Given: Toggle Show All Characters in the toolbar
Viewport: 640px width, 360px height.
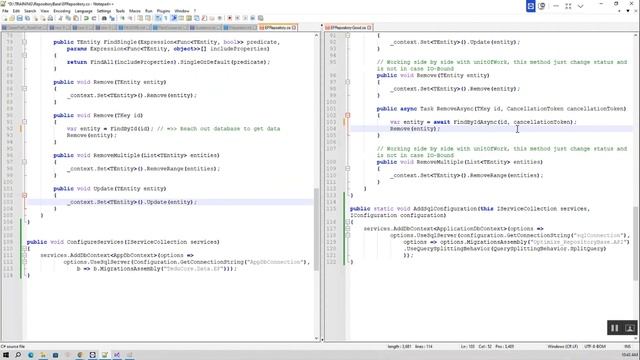Looking at the screenshot, I should point(165,18).
